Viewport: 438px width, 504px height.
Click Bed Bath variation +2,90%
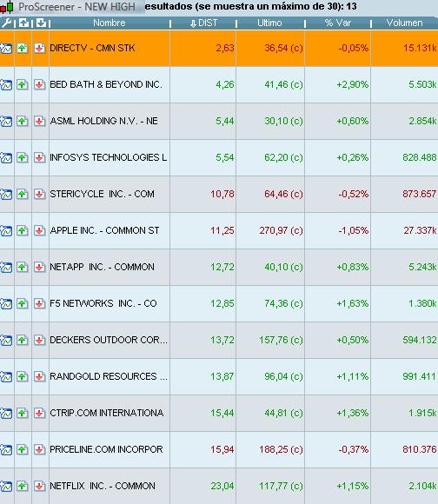pos(353,85)
